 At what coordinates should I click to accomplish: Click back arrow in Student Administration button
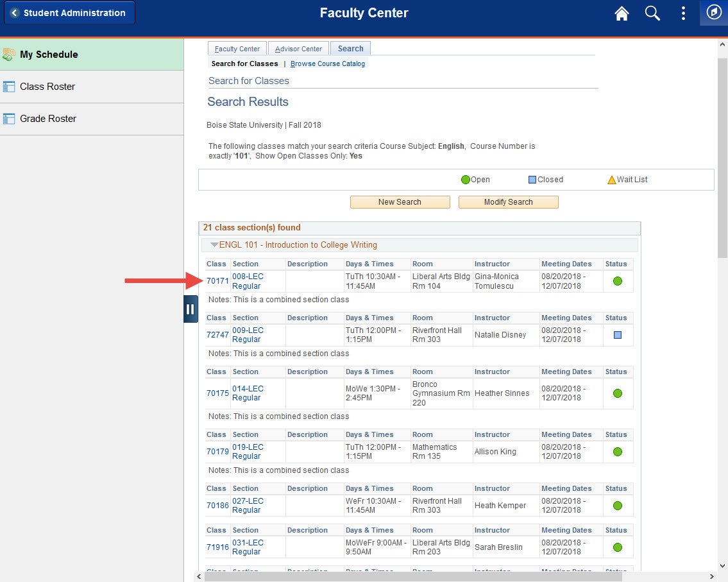14,13
